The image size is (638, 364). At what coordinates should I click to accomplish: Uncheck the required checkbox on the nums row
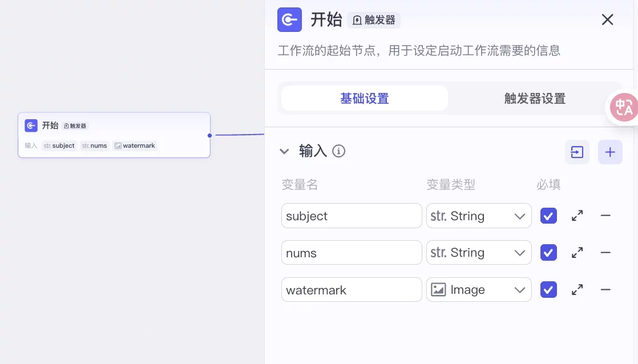[x=548, y=252]
